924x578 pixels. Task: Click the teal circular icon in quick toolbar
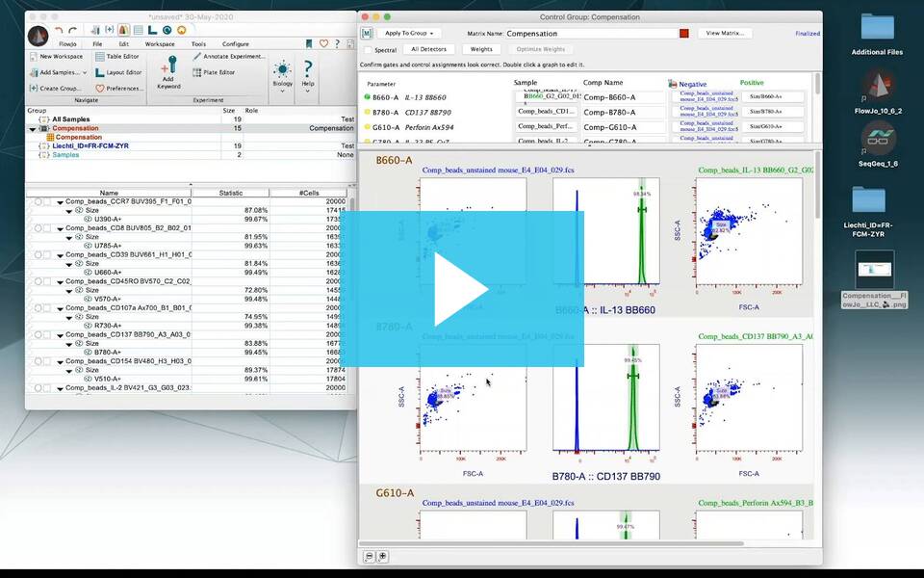pos(167,30)
